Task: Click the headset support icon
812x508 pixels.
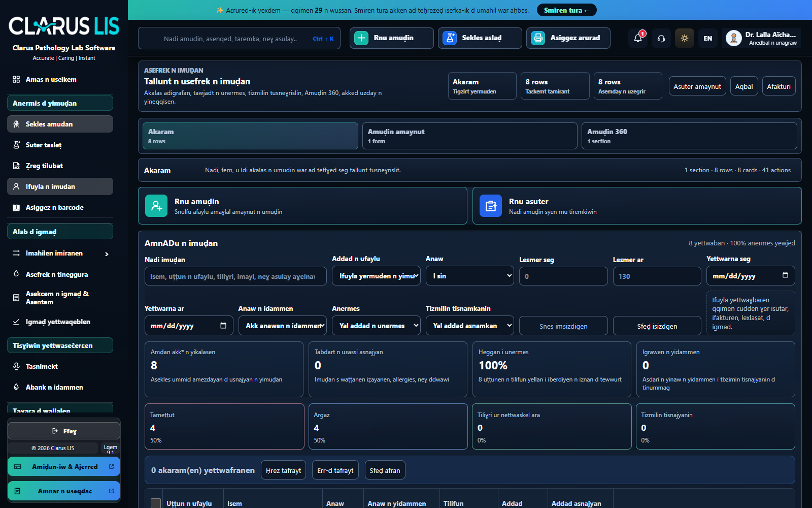Action: coord(661,38)
